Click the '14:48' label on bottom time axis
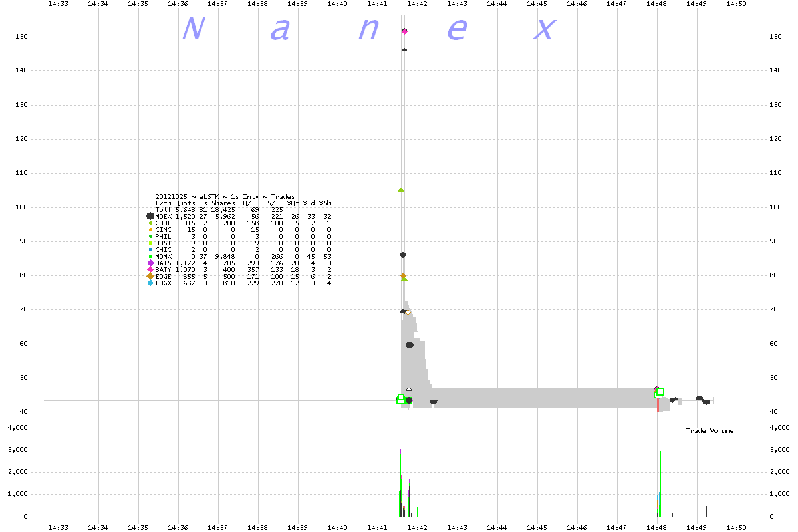Screen dimensions: 798x532 657,527
